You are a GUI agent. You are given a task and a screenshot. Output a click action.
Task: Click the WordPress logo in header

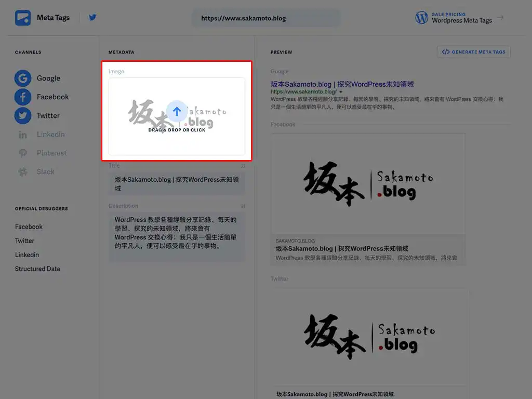[x=421, y=18]
